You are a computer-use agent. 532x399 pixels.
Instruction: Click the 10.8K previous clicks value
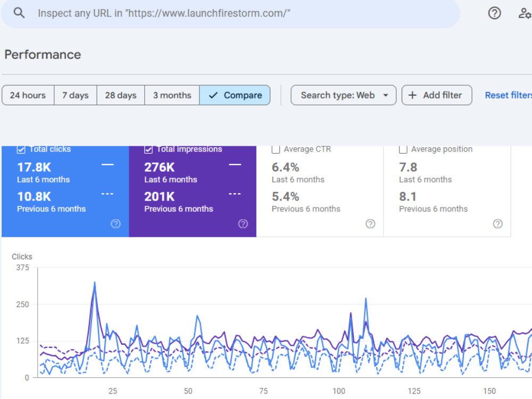point(34,196)
